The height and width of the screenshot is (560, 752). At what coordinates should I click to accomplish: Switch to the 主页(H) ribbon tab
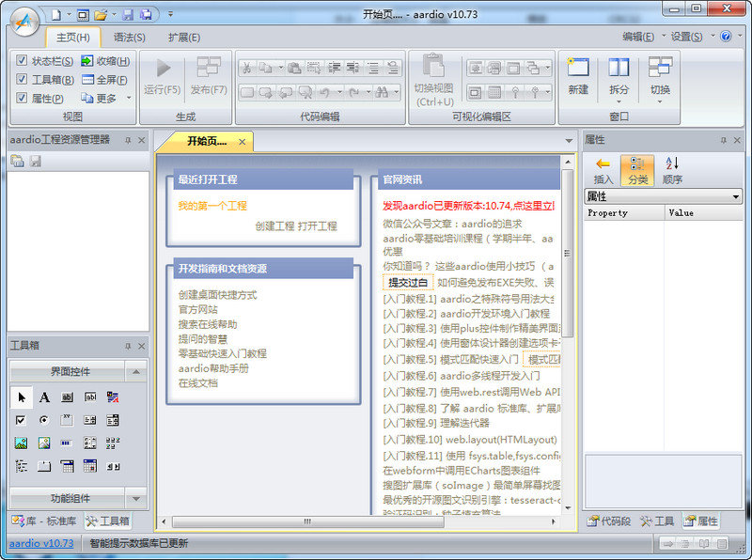pyautogui.click(x=73, y=38)
